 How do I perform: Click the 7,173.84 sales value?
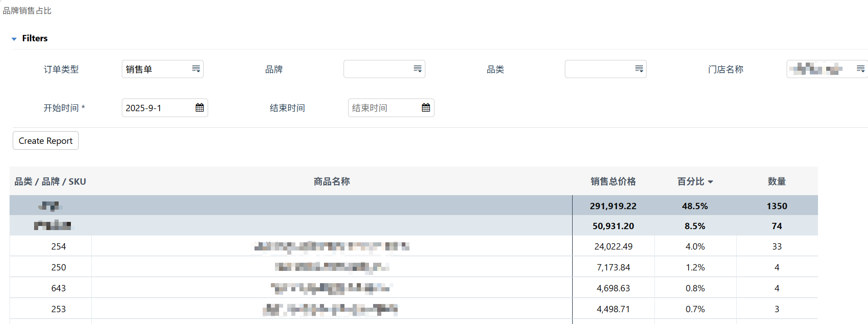613,267
